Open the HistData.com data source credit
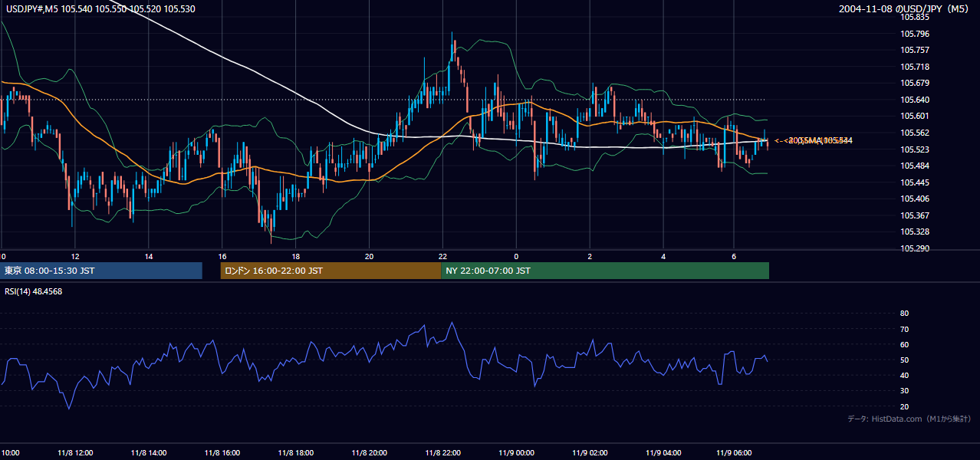 pos(909,419)
